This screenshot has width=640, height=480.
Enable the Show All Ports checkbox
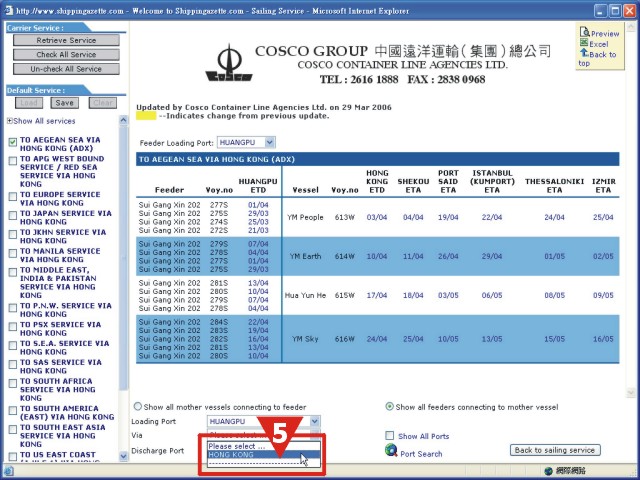(390, 436)
